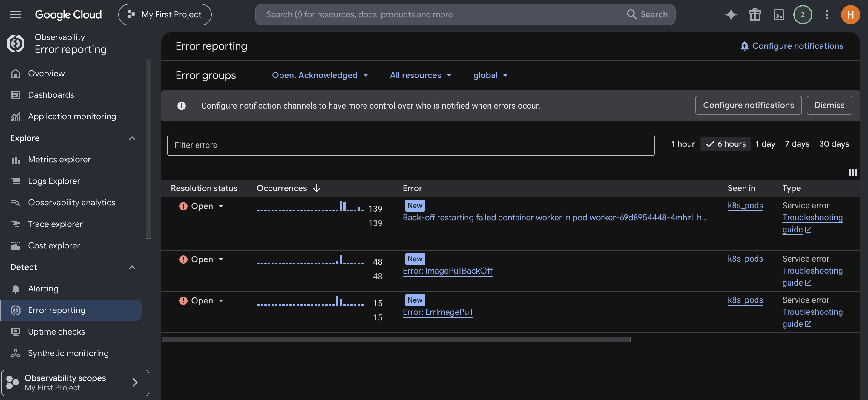Open notifications badge showing 2

(x=803, y=15)
